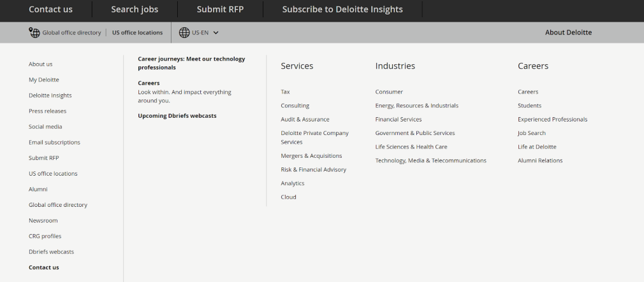
Task: Open Subscribe to Deloitte Insights
Action: (x=342, y=10)
